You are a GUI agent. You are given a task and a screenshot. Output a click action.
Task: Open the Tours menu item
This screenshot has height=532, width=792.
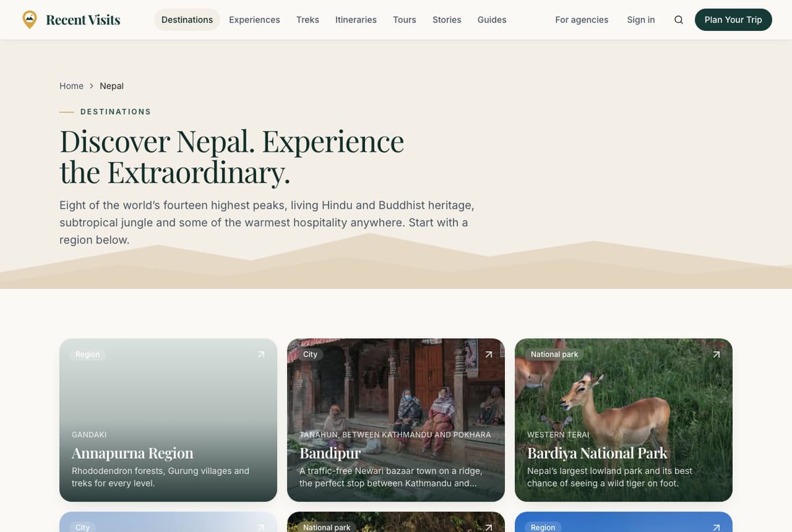point(405,20)
